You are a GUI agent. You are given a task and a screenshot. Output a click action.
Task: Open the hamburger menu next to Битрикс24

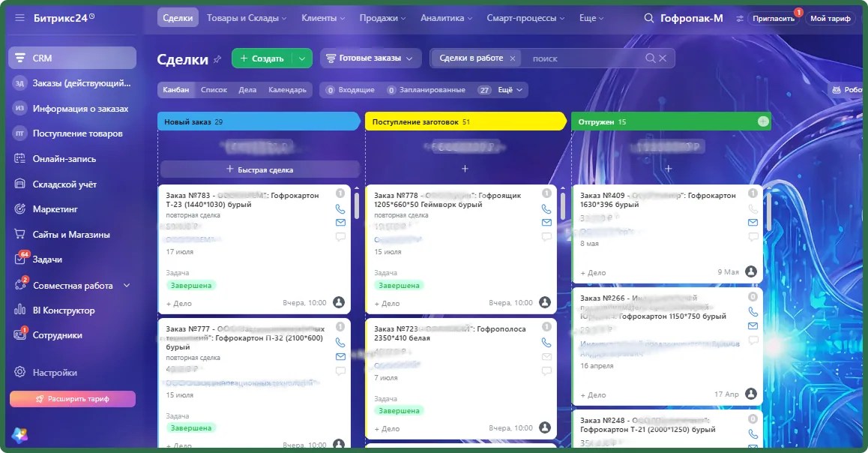[x=20, y=18]
